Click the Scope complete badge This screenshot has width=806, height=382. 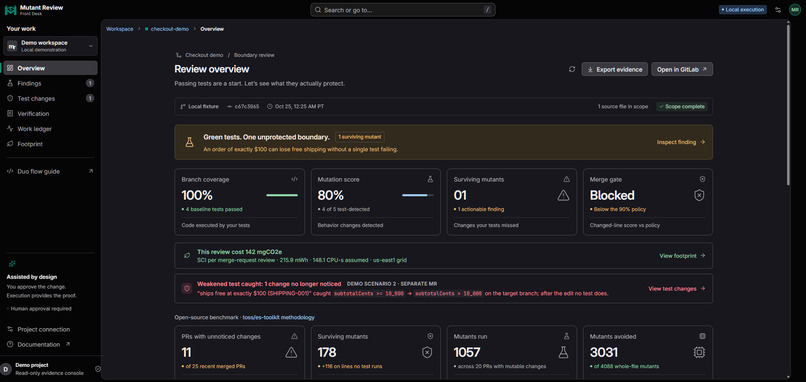point(682,106)
